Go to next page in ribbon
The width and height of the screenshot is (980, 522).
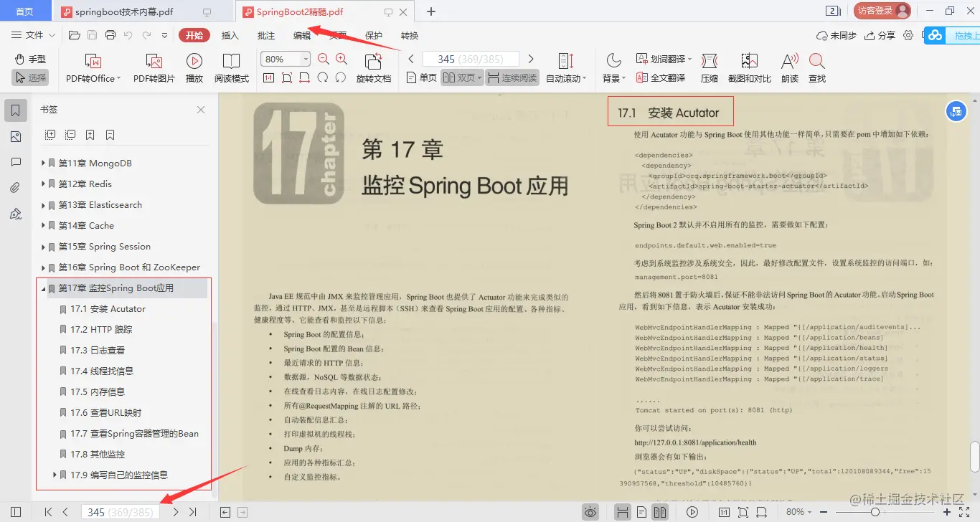tap(531, 59)
